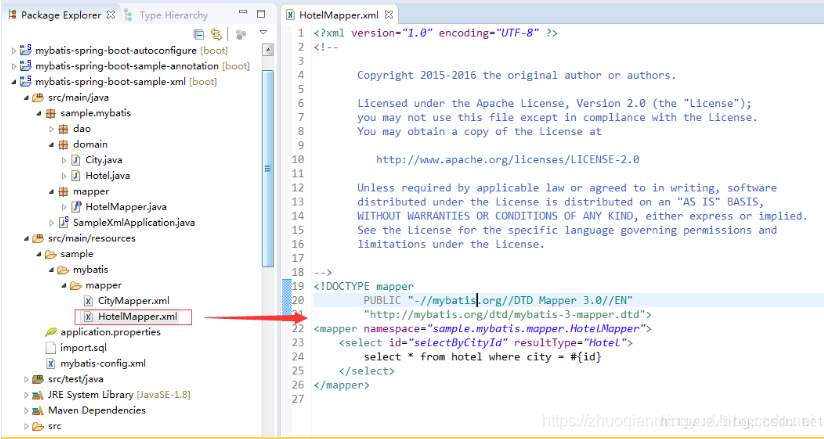The width and height of the screenshot is (824, 439).
Task: Select JRE System Library entry
Action: coord(119,394)
